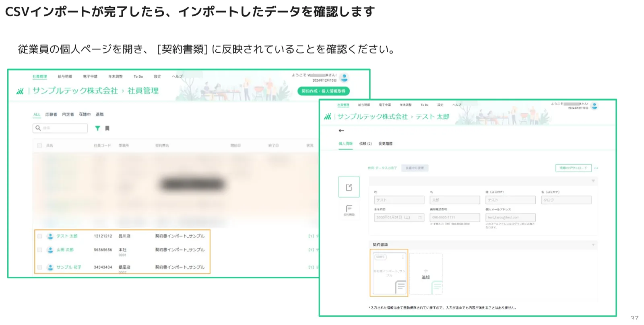Select the 契約書類 sidebar document icon
644x325 pixels.
pos(349,210)
